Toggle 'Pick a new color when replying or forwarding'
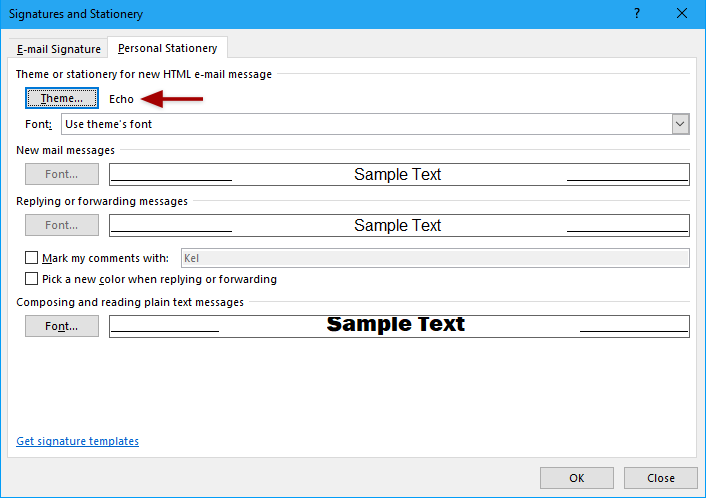Image resolution: width=706 pixels, height=498 pixels. click(x=32, y=279)
